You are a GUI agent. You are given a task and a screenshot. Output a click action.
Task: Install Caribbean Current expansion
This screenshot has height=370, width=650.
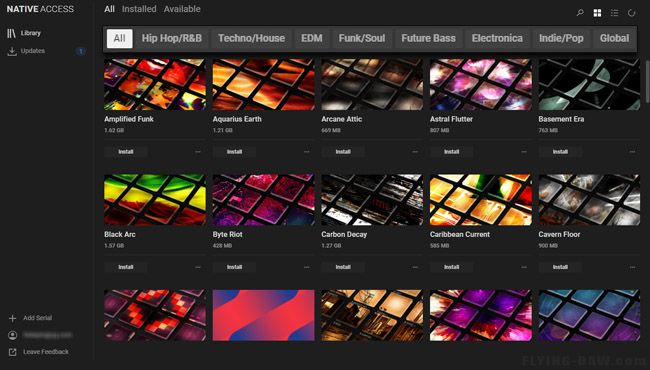(x=451, y=267)
